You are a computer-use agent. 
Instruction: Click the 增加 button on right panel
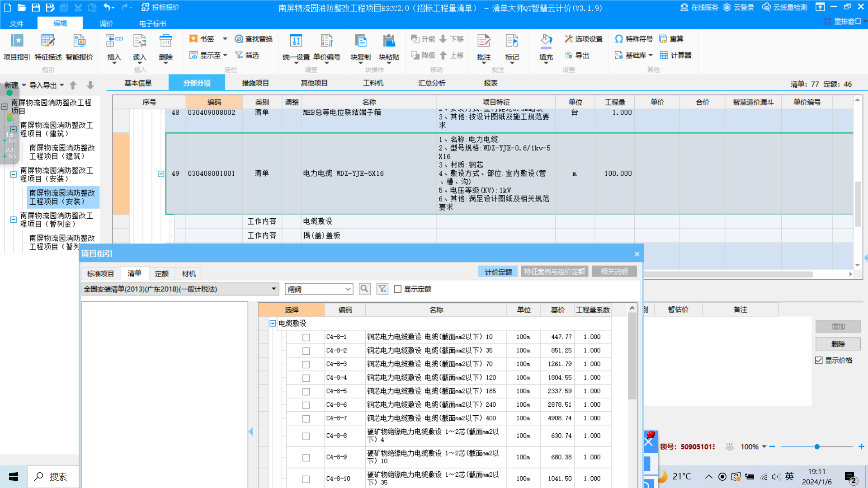tap(838, 326)
